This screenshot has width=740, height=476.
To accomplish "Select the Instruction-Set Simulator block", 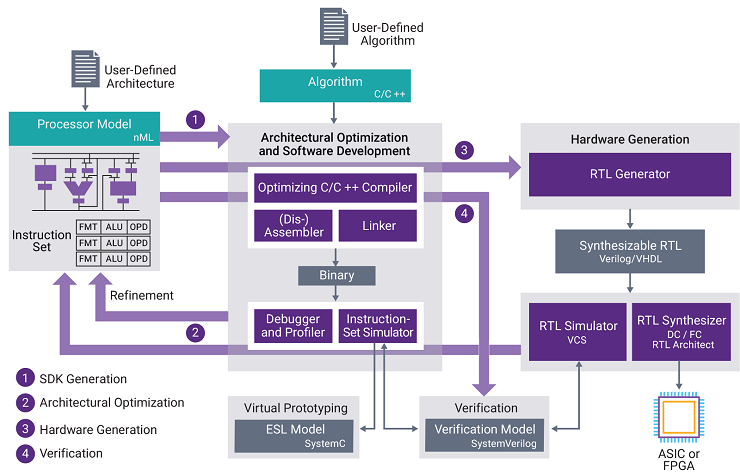I will (379, 325).
